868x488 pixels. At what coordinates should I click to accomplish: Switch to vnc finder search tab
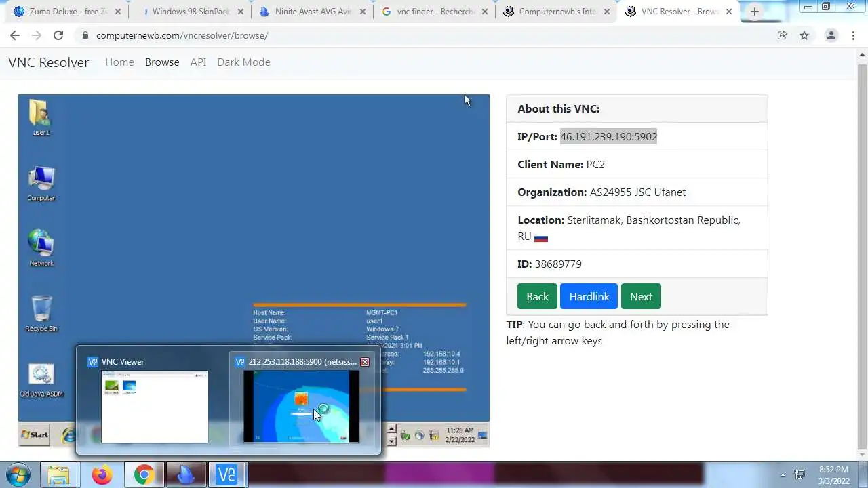pos(433,12)
